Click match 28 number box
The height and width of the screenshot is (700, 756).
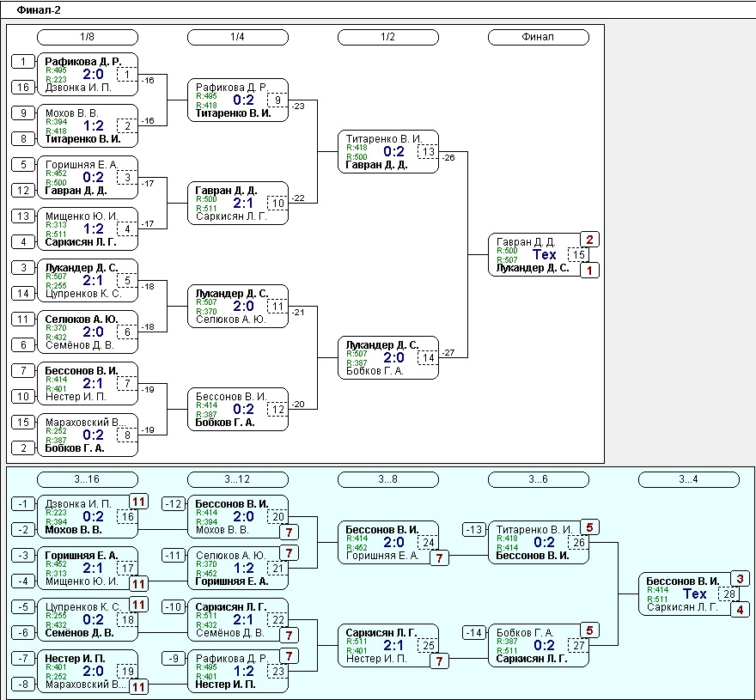click(729, 594)
